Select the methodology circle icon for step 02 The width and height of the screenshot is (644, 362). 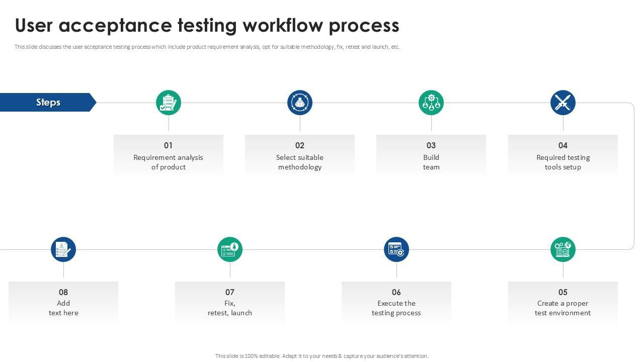(x=300, y=103)
